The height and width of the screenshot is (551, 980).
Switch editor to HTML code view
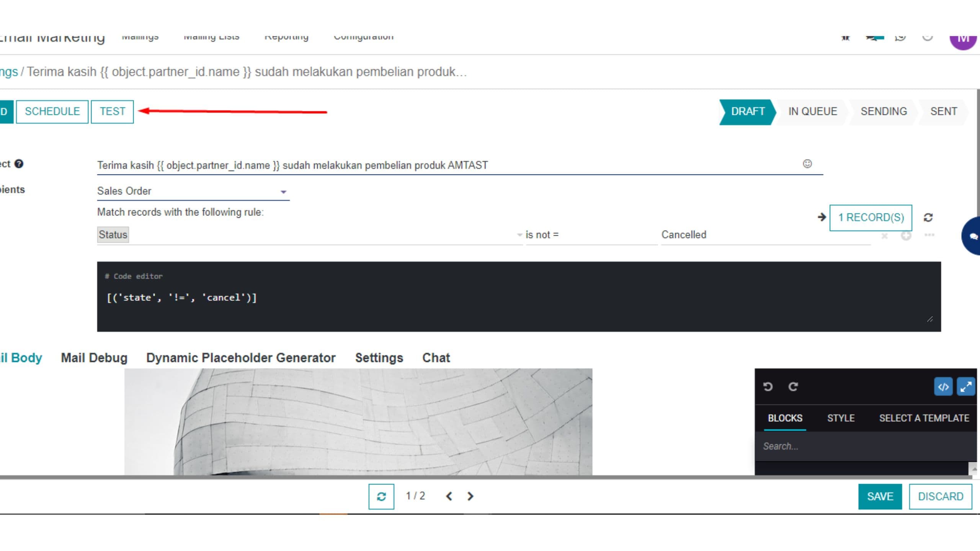[x=943, y=387]
